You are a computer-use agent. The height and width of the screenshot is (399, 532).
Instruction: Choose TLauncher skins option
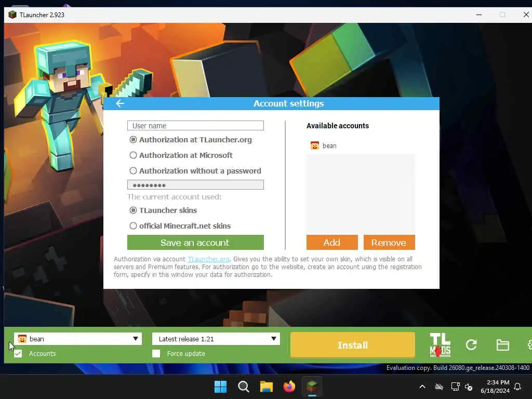click(x=134, y=210)
